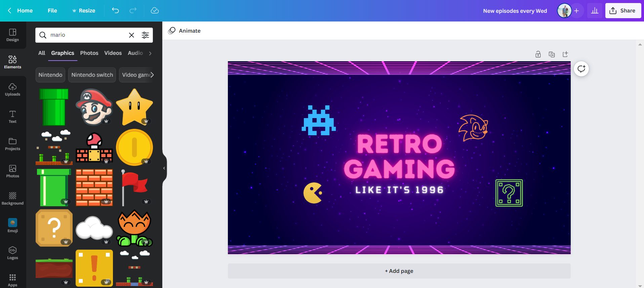
Task: Open search filter options
Action: click(x=145, y=35)
